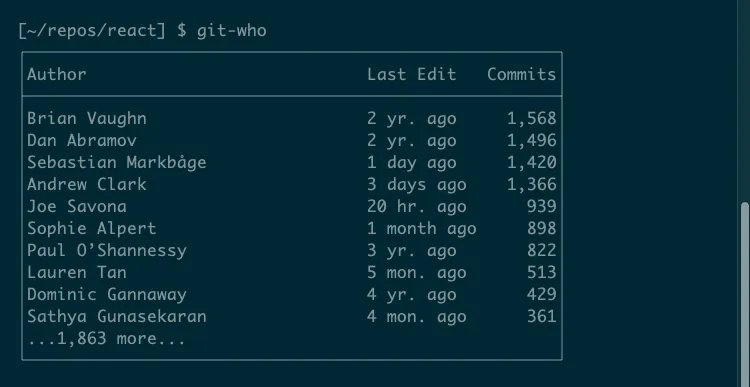This screenshot has height=387, width=750.
Task: Select the Andrew Clark row
Action: coord(291,185)
